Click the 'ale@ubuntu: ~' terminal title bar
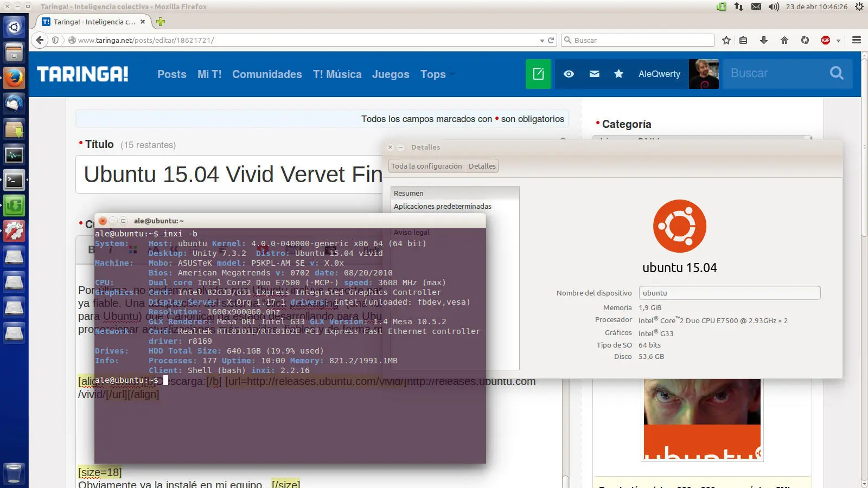Image resolution: width=868 pixels, height=488 pixels. [290, 221]
